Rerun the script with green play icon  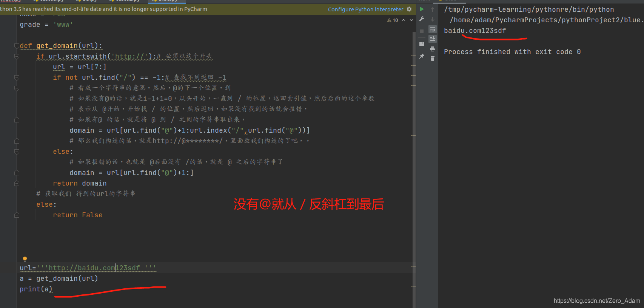pyautogui.click(x=422, y=9)
